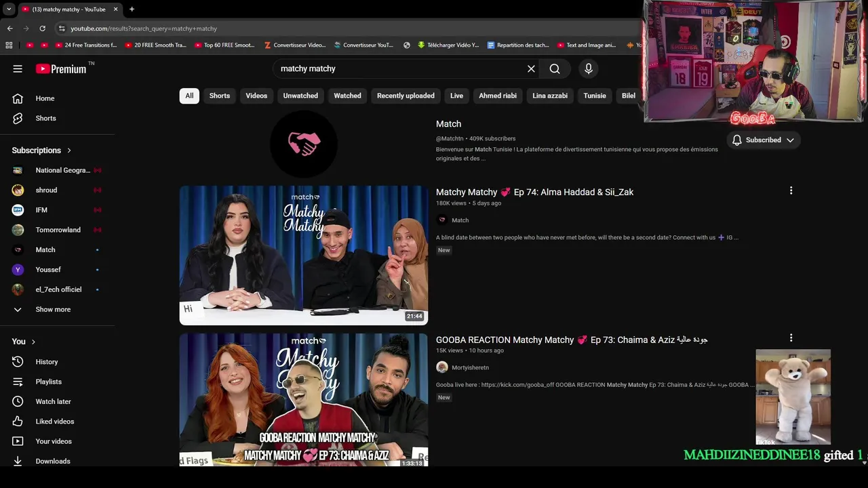This screenshot has width=868, height=488.
Task: Open Subscribed notification dropdown for Match
Action: click(x=764, y=140)
